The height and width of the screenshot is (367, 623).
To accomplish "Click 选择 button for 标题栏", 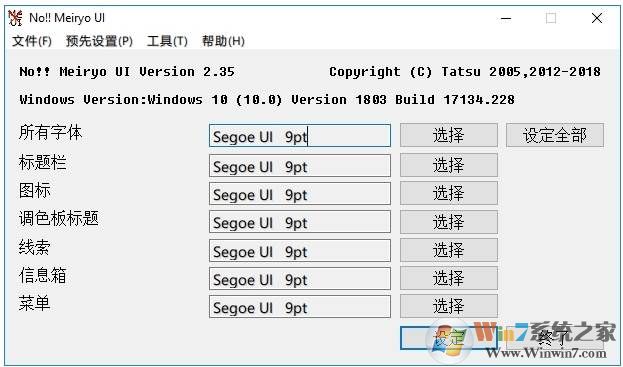I will pos(449,165).
